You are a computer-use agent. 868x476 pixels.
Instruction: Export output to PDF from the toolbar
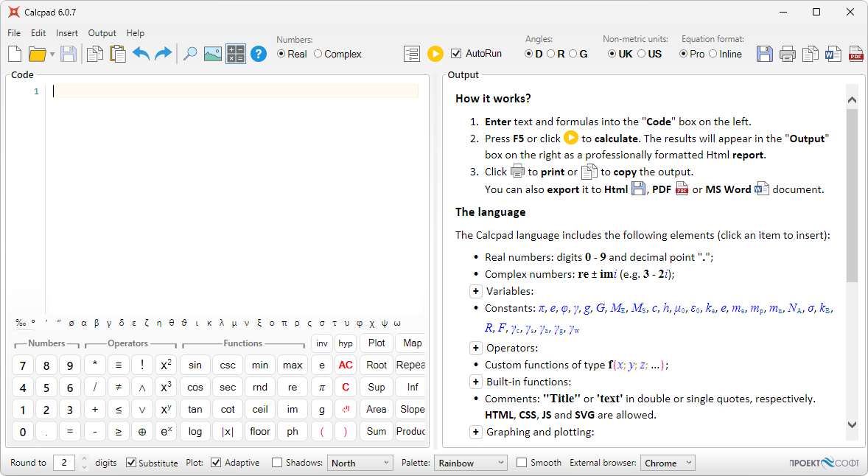pyautogui.click(x=855, y=54)
